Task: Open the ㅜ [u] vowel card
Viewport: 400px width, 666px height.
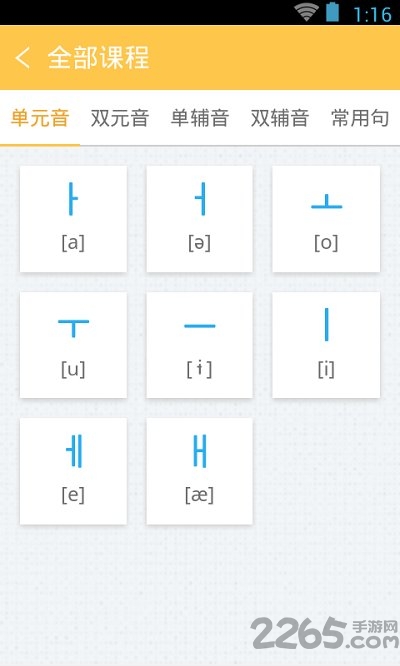Action: click(73, 345)
